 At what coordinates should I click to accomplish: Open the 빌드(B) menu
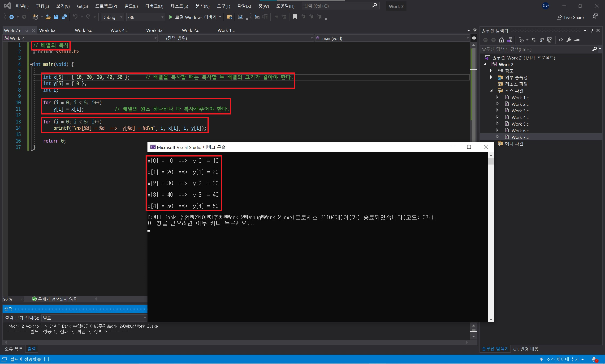[131, 6]
